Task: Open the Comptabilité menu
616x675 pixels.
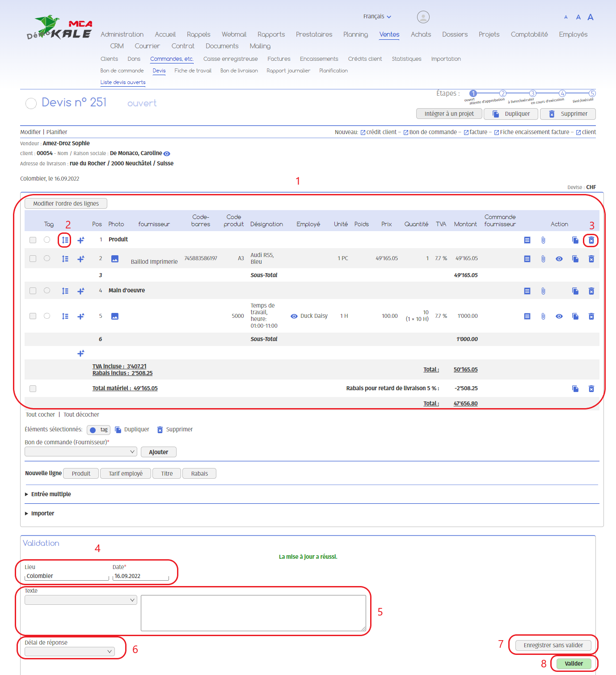Action: [x=529, y=34]
